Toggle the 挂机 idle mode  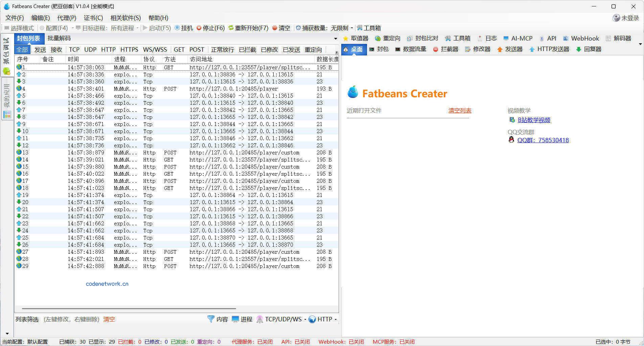(x=184, y=28)
